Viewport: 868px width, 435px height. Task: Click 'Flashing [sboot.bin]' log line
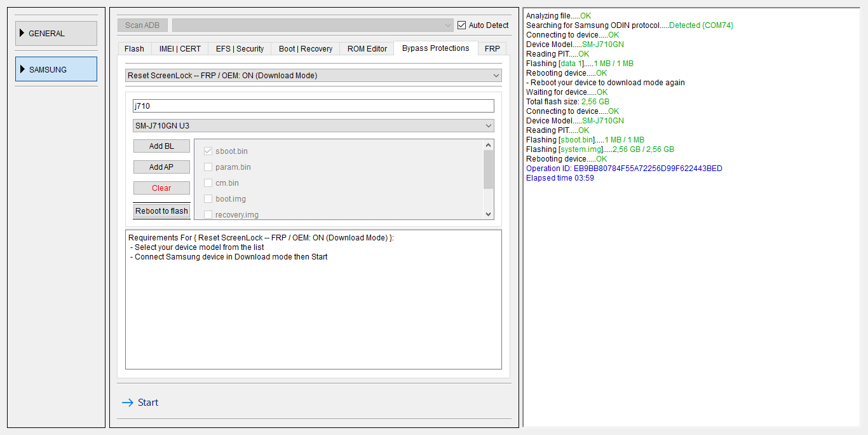pyautogui.click(x=585, y=140)
